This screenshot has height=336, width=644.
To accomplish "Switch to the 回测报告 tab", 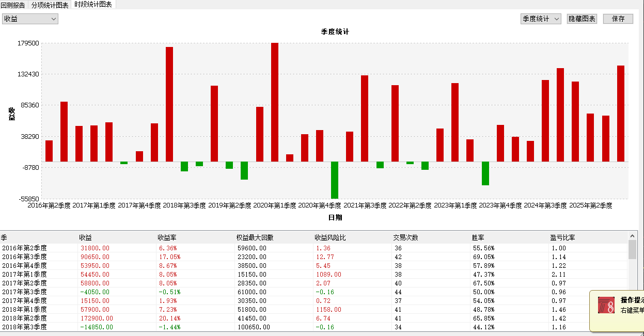I will coord(13,5).
